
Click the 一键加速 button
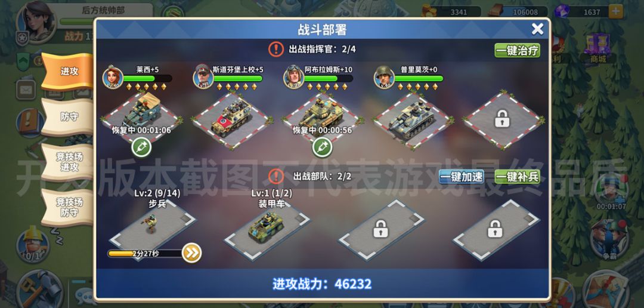tap(461, 177)
